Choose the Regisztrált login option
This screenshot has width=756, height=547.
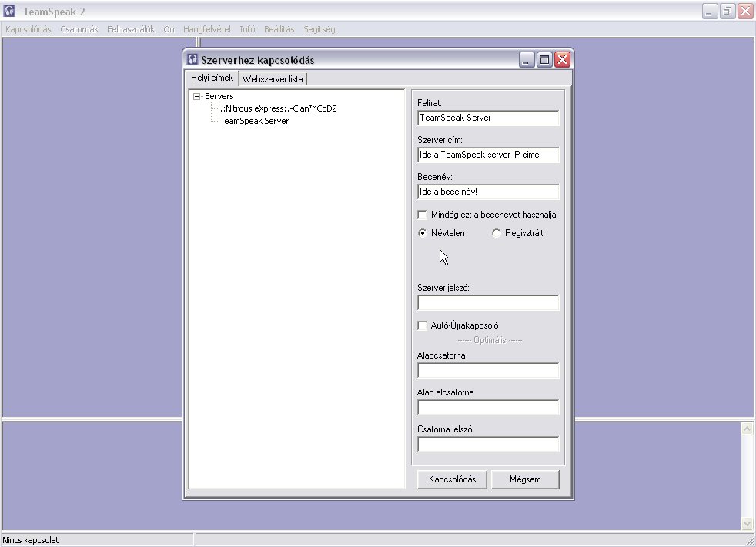click(x=496, y=233)
